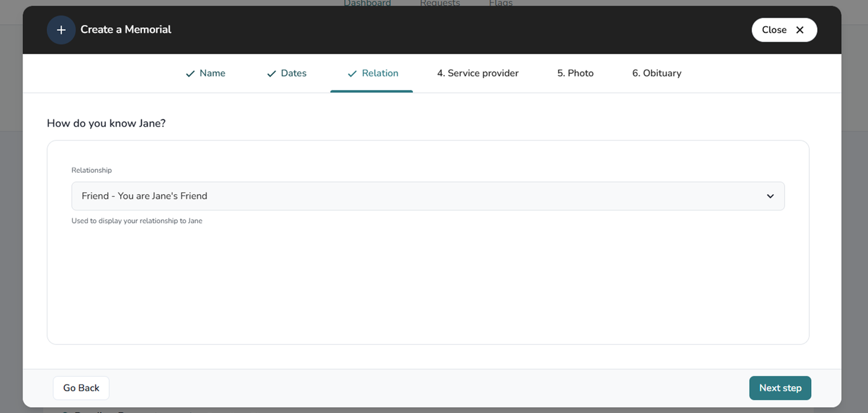Click the Dashboard tab behind the dialog
This screenshot has width=868, height=413.
point(367,3)
